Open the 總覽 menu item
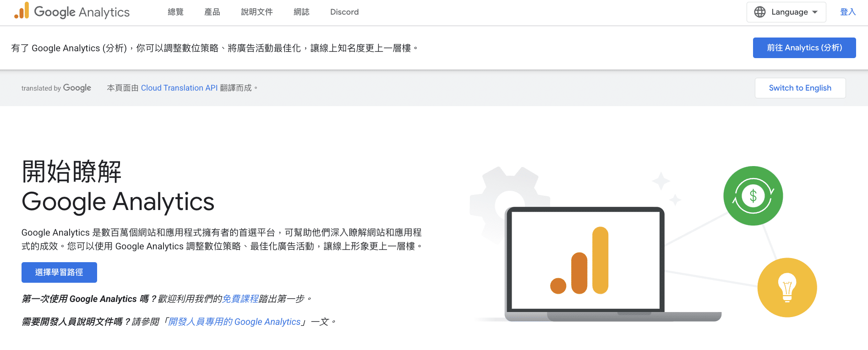 coord(175,12)
